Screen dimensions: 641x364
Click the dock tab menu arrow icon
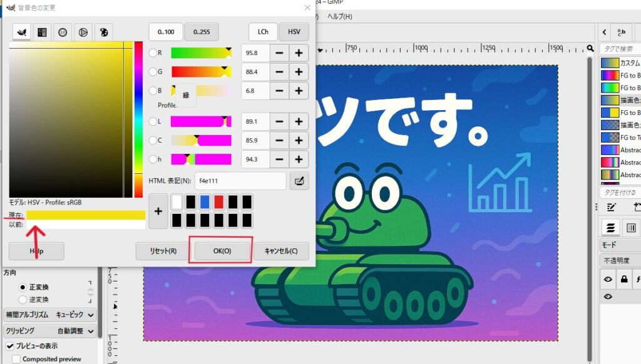click(x=605, y=33)
